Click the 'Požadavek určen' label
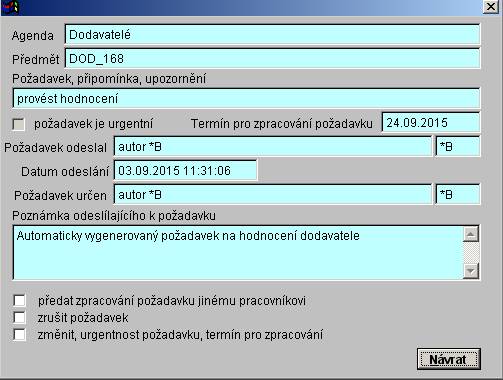503x380 pixels. click(60, 196)
